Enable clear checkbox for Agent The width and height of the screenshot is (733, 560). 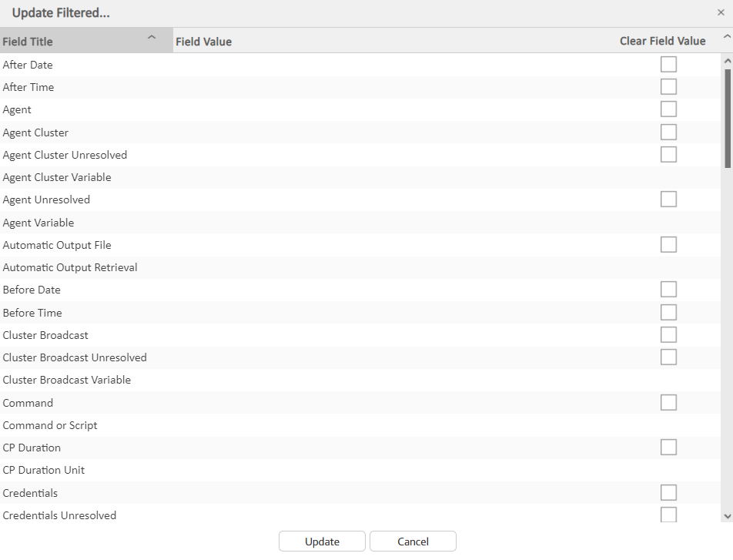point(668,109)
